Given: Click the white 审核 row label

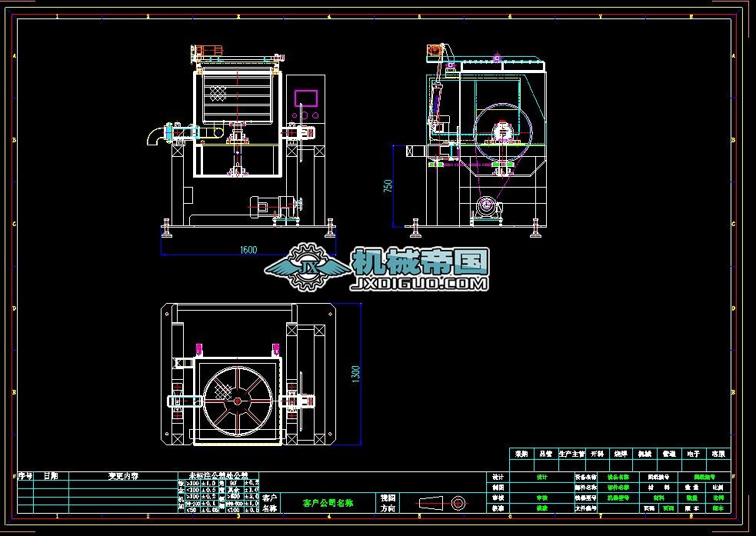Looking at the screenshot, I should [498, 498].
